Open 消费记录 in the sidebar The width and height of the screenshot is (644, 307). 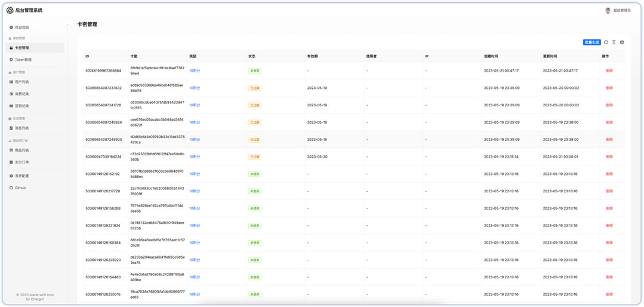click(21, 94)
